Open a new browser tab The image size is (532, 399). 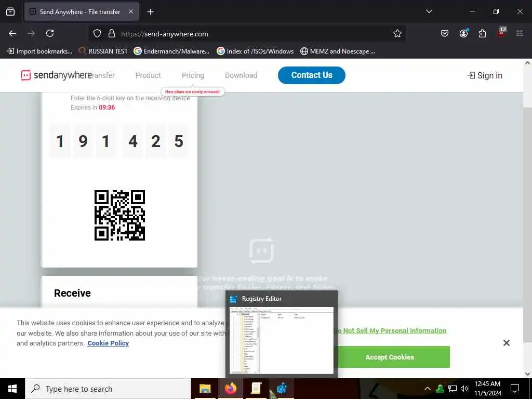coord(150,12)
